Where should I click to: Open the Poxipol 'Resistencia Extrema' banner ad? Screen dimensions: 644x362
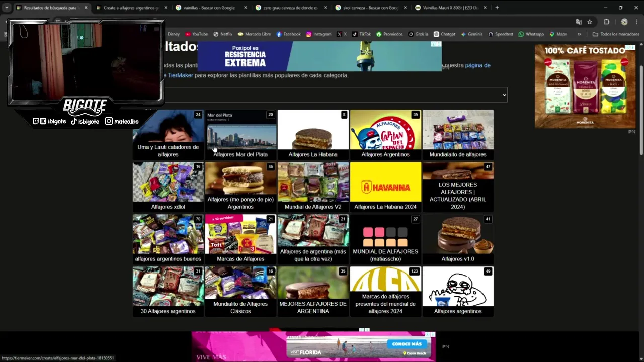pos(319,56)
